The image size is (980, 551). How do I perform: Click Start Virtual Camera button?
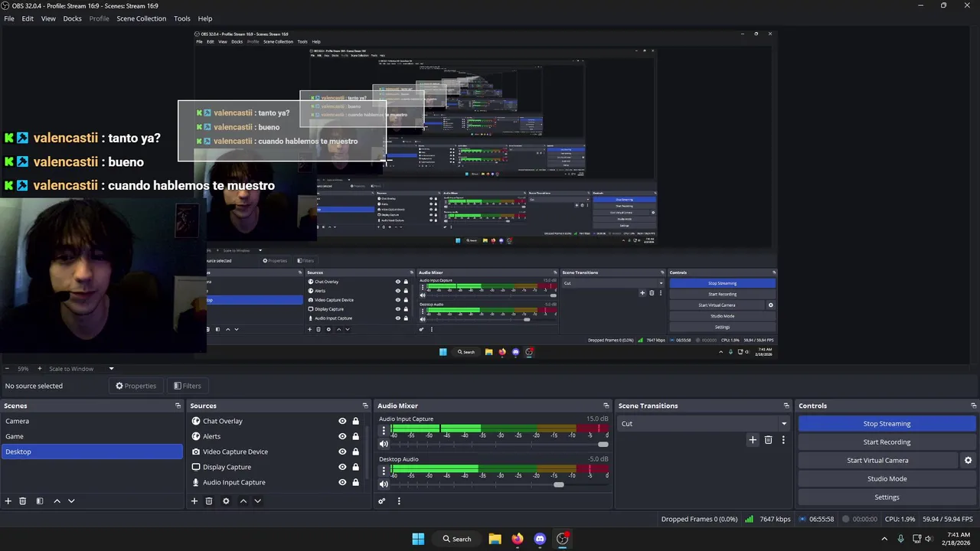click(x=877, y=461)
